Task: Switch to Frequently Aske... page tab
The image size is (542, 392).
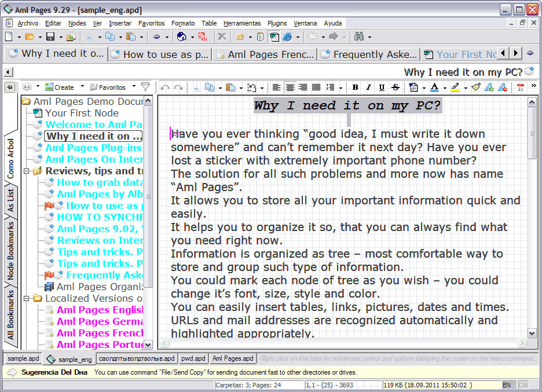Action: point(368,54)
